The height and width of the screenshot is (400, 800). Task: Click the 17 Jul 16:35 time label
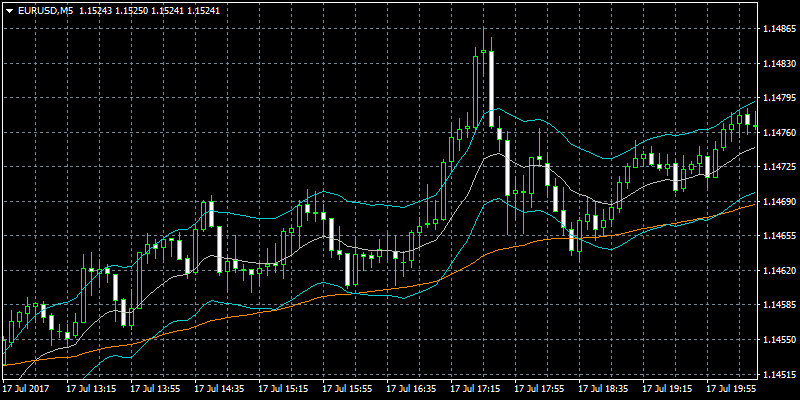(412, 389)
